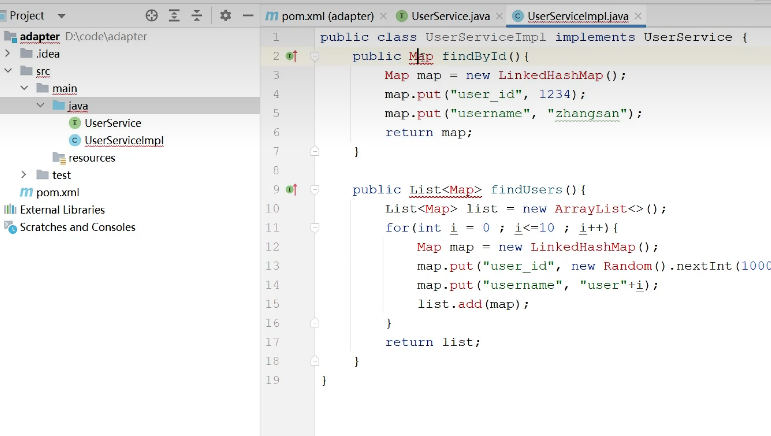Hide the Project tool window

(246, 16)
